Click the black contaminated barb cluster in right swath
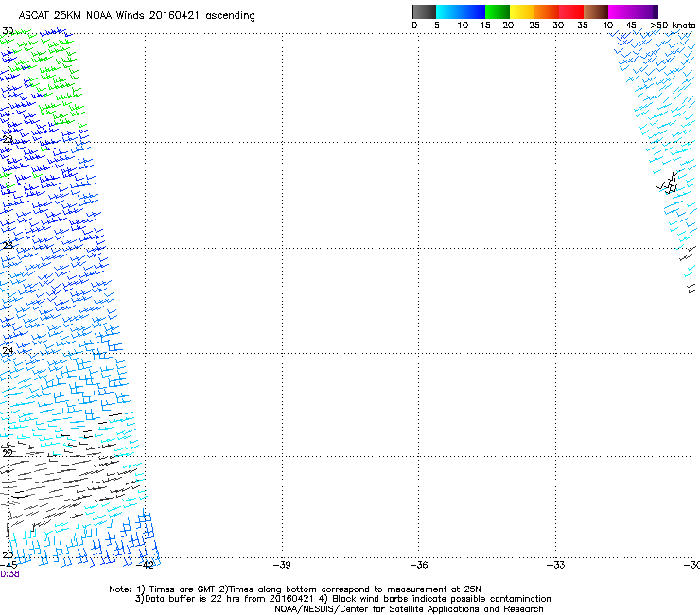 (669, 184)
